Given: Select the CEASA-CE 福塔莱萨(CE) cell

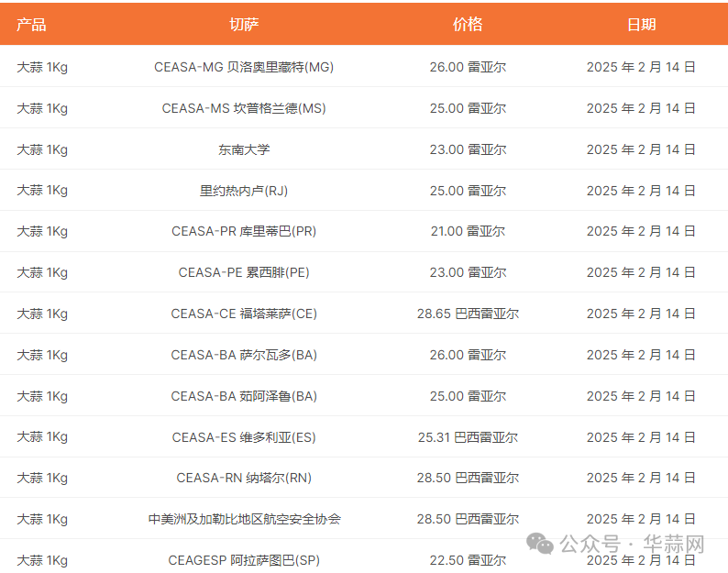Looking at the screenshot, I should coord(244,314).
